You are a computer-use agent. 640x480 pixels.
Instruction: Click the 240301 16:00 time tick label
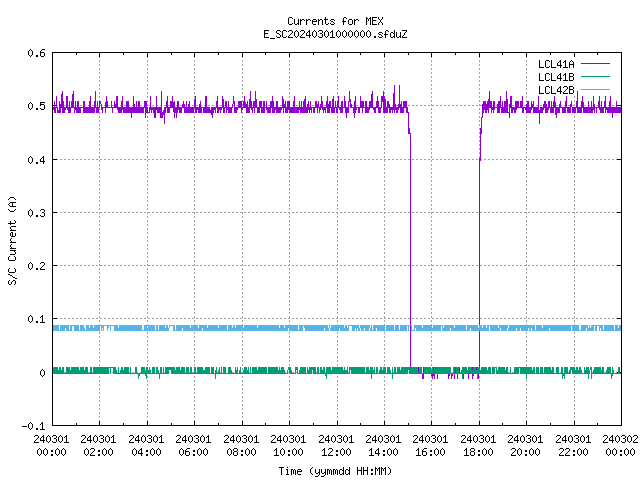pos(431,446)
